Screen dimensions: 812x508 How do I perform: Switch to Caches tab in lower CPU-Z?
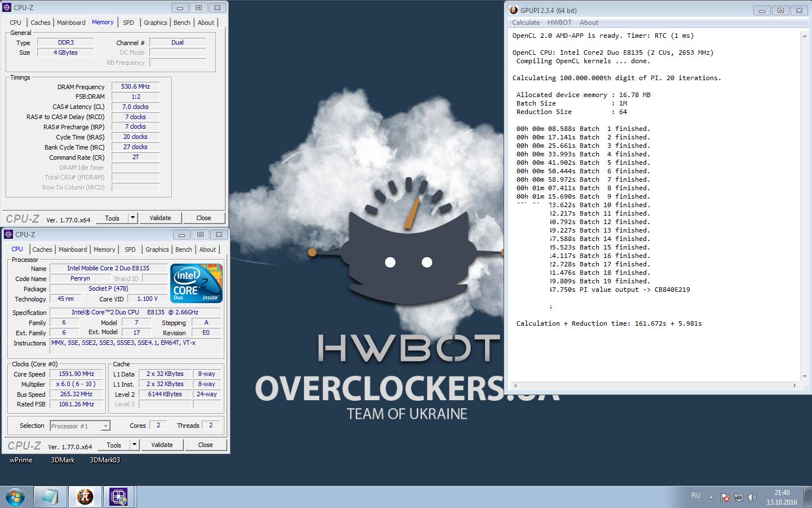[42, 249]
